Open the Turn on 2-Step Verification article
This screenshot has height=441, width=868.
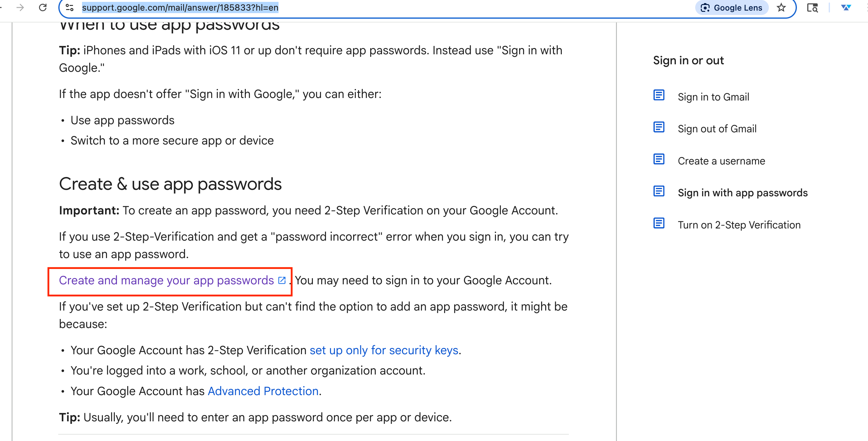(739, 225)
